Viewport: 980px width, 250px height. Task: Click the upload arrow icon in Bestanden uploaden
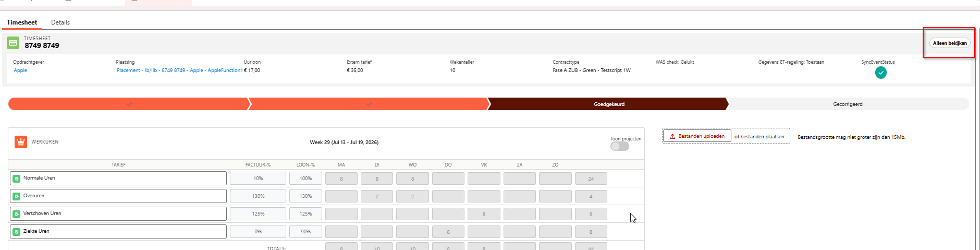point(672,136)
